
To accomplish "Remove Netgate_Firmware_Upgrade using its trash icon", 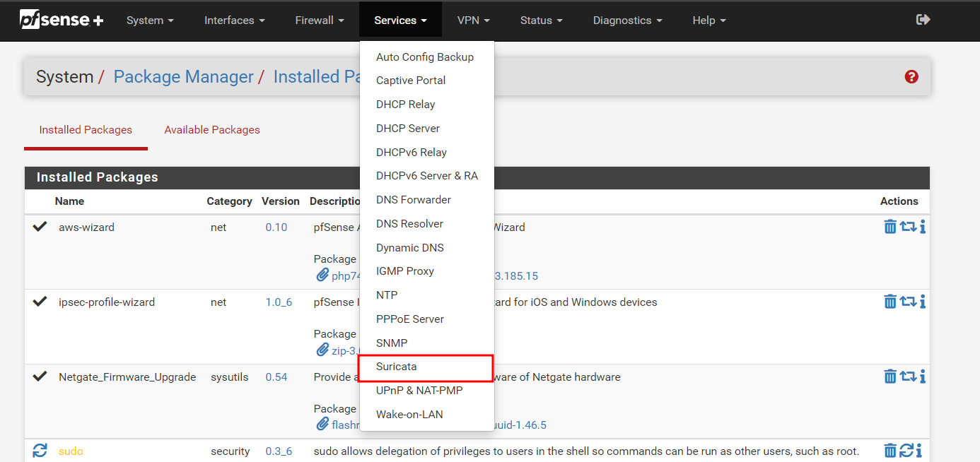I will click(x=890, y=377).
